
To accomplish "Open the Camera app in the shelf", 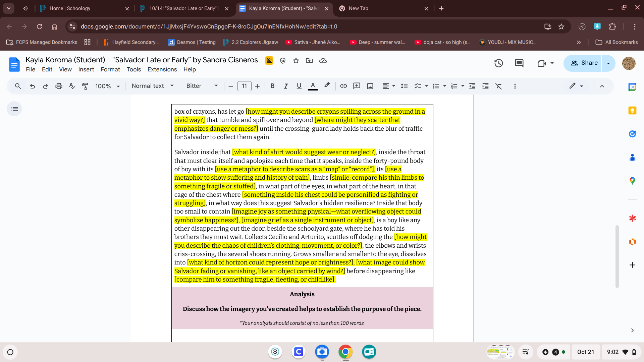I will click(322, 352).
